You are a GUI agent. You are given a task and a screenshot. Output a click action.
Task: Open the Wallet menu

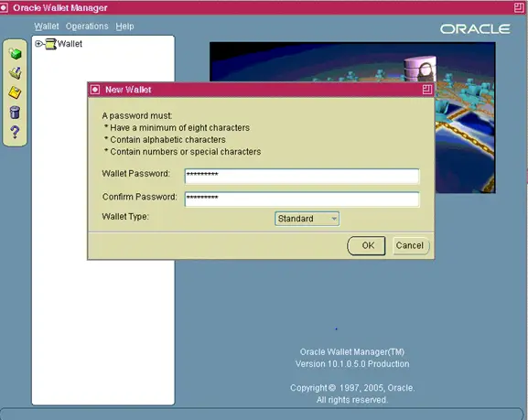pos(46,27)
